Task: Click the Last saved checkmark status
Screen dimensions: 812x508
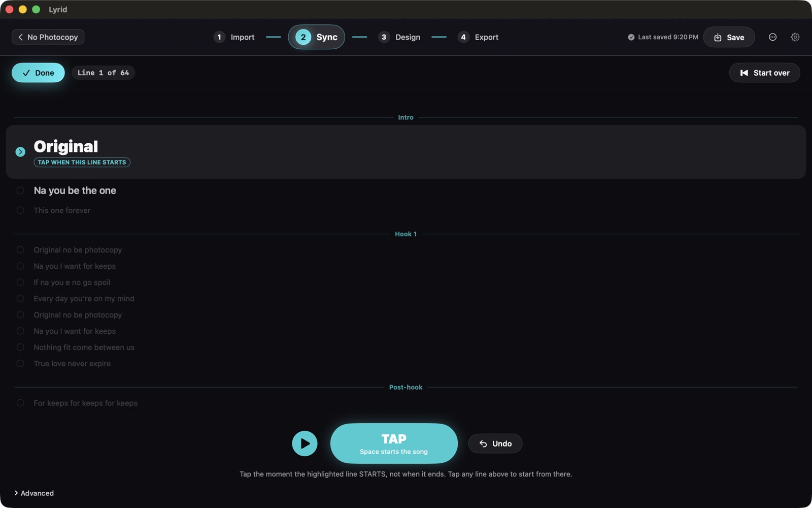Action: coord(663,37)
